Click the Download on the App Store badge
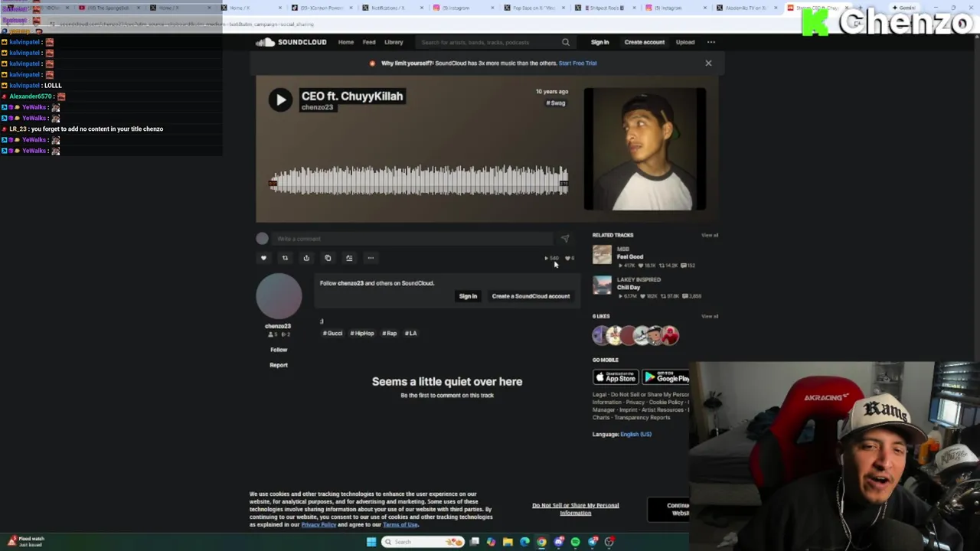This screenshot has height=551, width=980. pyautogui.click(x=616, y=377)
